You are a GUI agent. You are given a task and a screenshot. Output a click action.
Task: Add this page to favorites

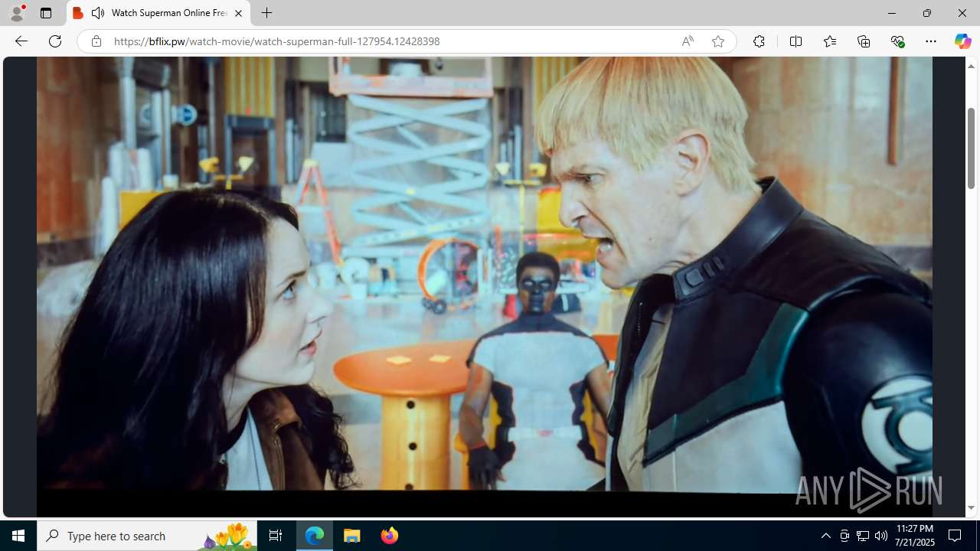717,41
